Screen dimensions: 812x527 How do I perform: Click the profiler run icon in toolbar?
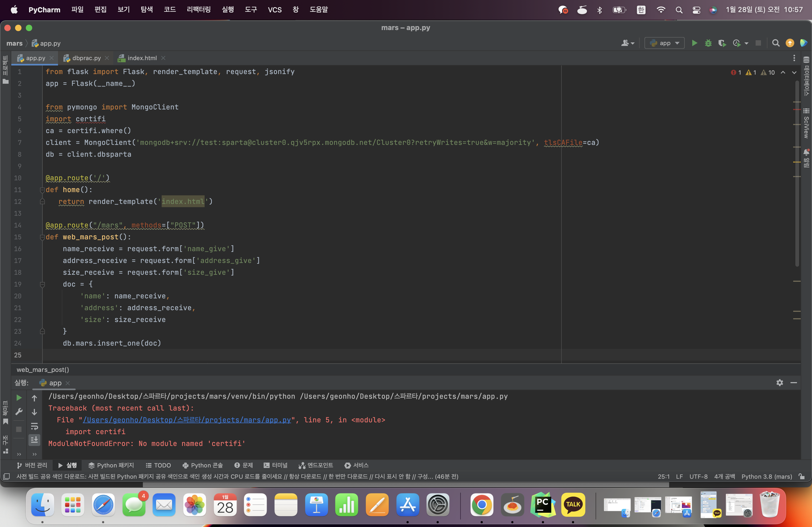pos(736,43)
